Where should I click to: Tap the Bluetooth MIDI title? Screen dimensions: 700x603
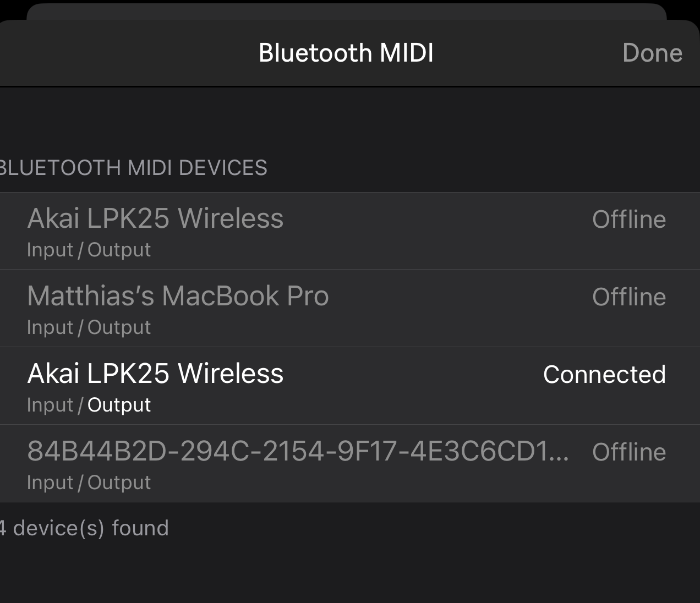[346, 52]
